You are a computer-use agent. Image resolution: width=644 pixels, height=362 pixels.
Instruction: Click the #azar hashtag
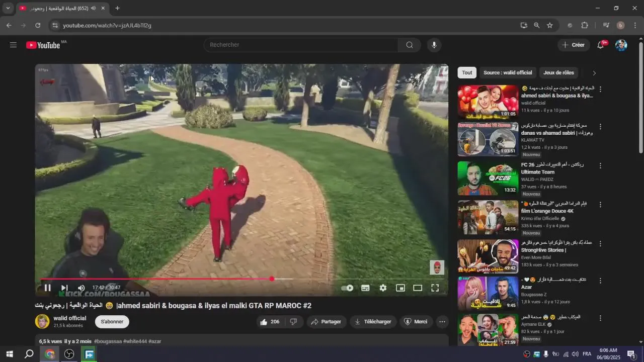[x=155, y=341]
